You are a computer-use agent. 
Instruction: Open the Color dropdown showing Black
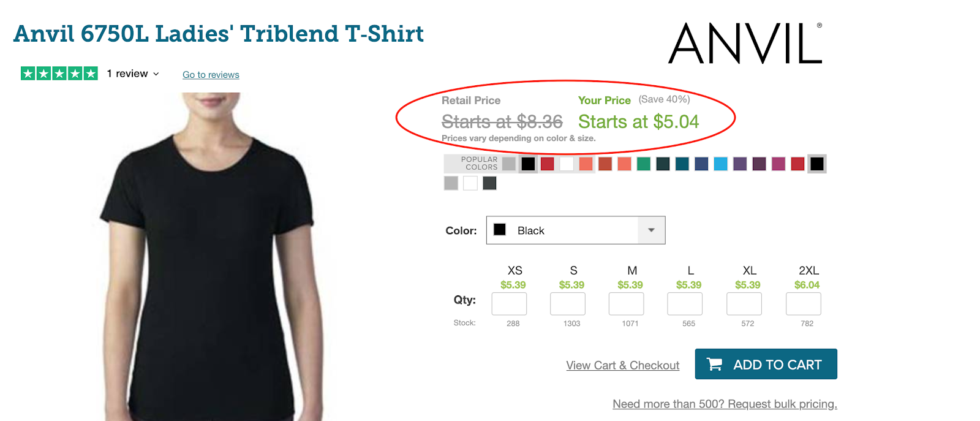pyautogui.click(x=576, y=230)
